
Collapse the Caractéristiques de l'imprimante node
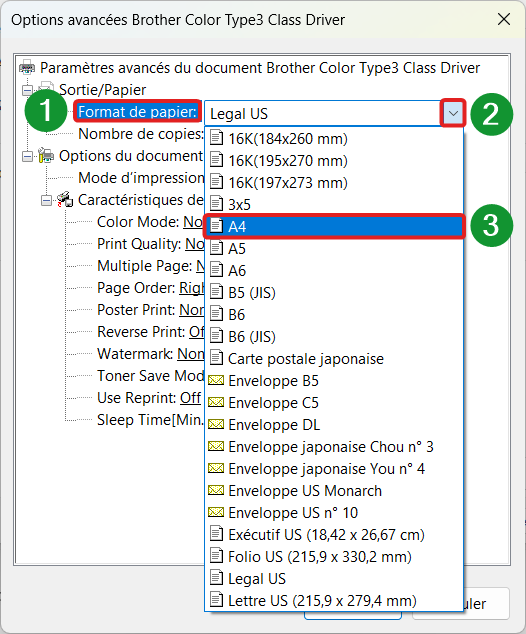pos(46,200)
